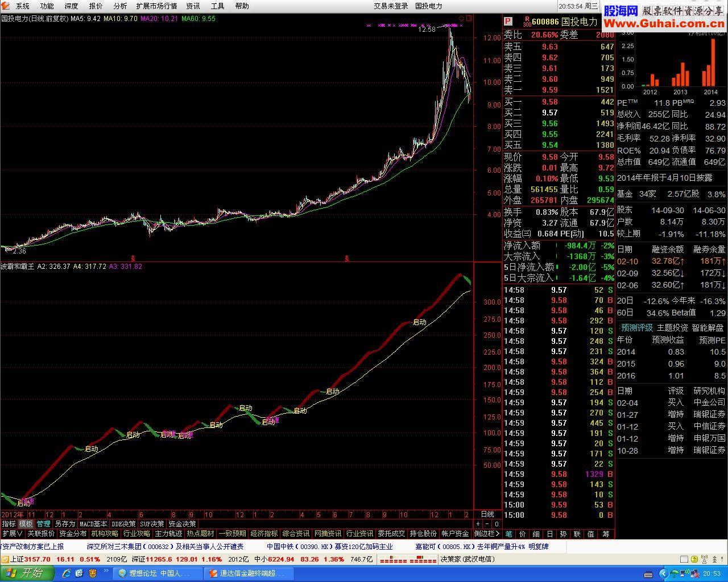Click the 交易未登录 login status
The width and height of the screenshot is (728, 582).
[391, 6]
